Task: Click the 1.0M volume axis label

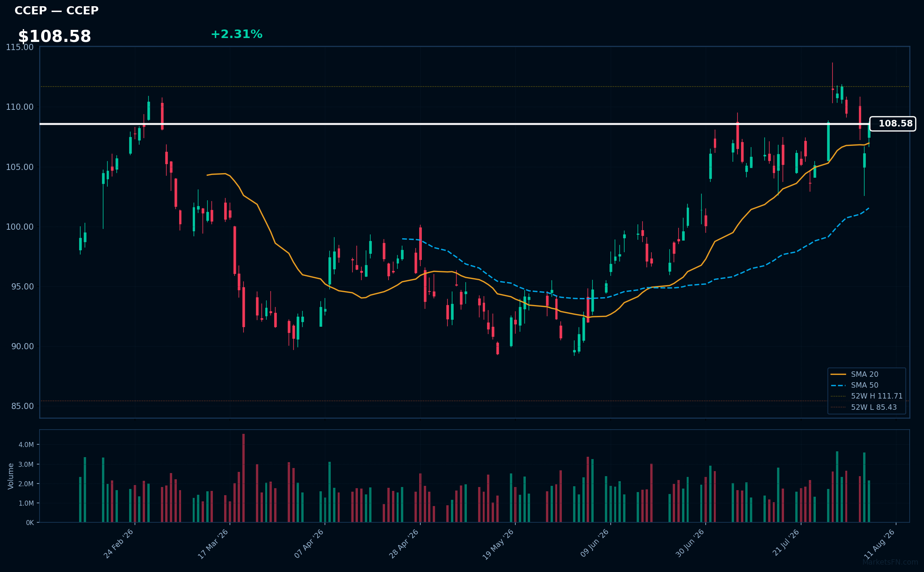Action: 26,503
